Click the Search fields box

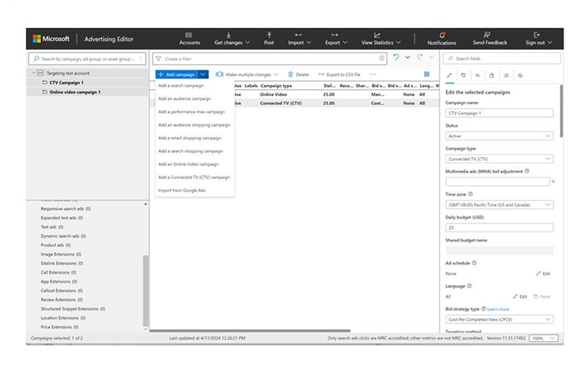pyautogui.click(x=502, y=58)
